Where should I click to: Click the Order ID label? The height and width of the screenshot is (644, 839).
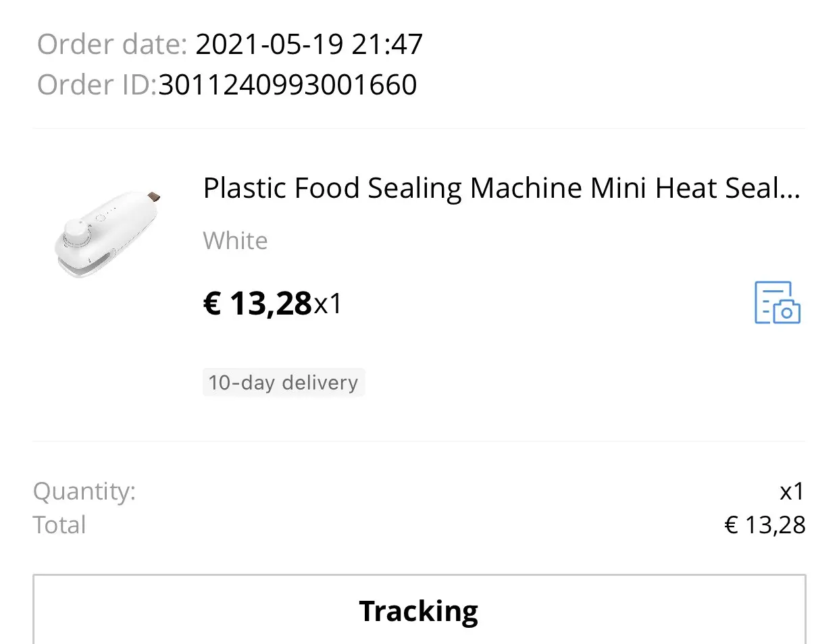coord(97,85)
